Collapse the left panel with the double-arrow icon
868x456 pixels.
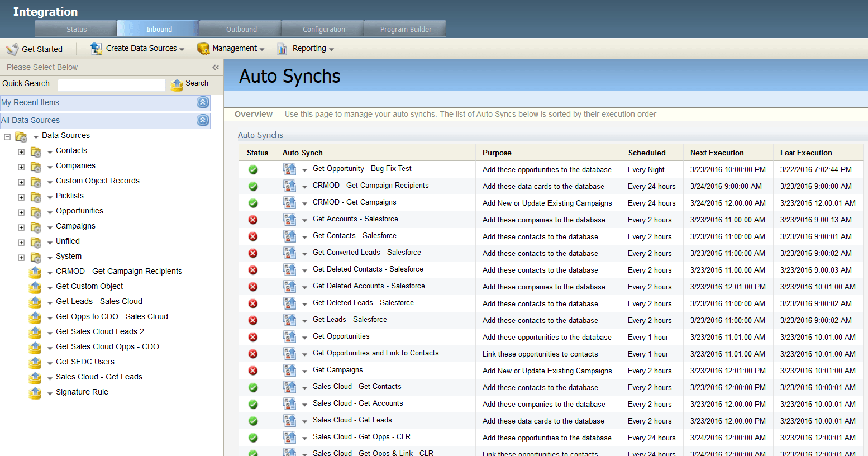coord(216,67)
